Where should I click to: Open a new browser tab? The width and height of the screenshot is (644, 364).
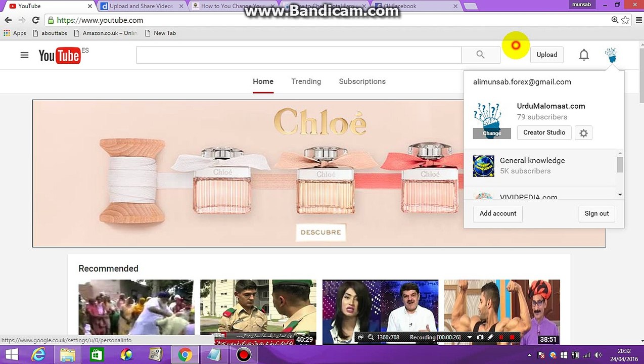(x=471, y=6)
